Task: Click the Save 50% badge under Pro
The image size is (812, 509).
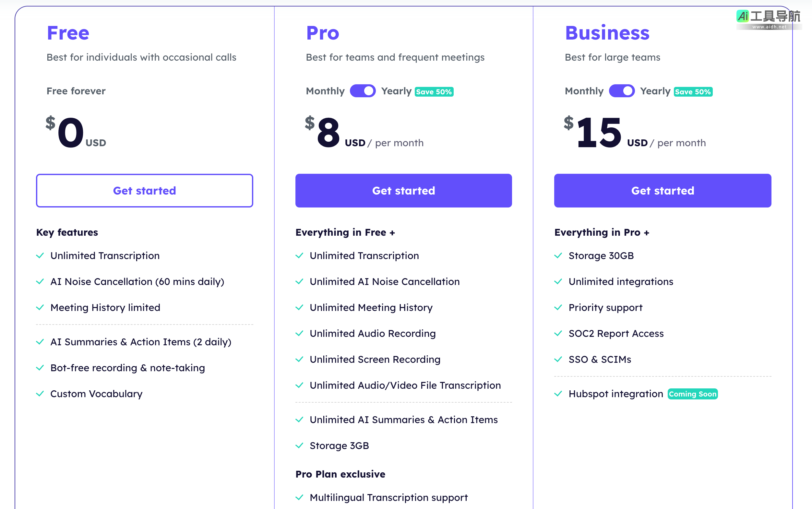Action: tap(434, 92)
